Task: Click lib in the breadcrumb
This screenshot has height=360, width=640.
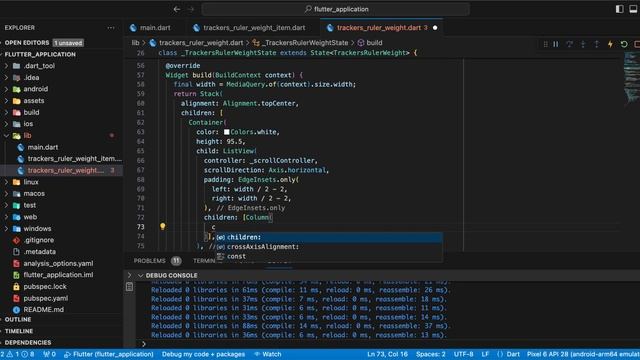Action: (135, 42)
